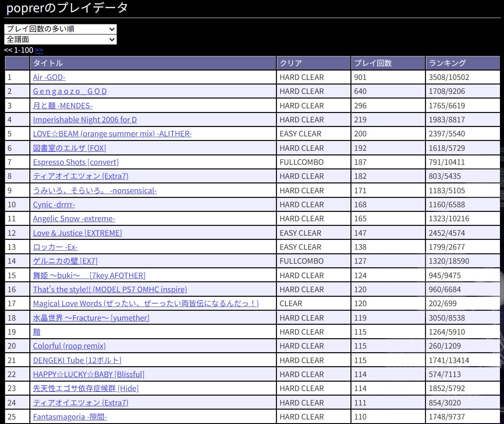The height and width of the screenshot is (424, 504).
Task: Select the 1-100 page range text
Action: point(23,50)
